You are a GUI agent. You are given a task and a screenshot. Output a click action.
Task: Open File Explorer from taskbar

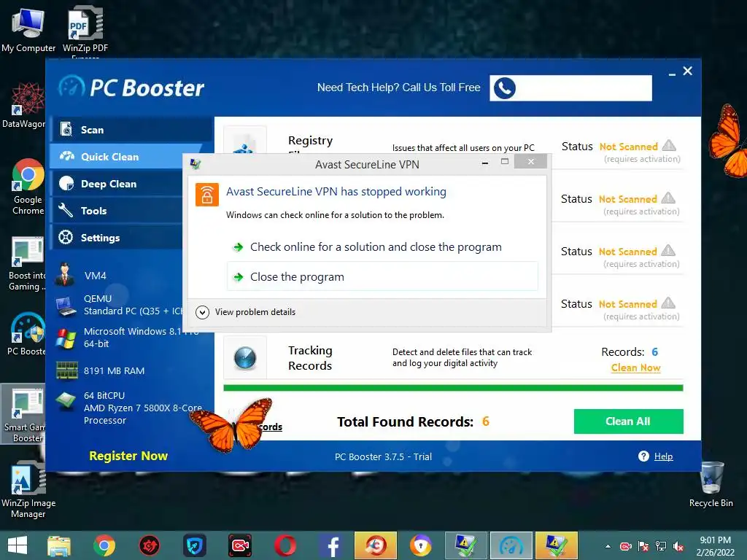point(59,545)
